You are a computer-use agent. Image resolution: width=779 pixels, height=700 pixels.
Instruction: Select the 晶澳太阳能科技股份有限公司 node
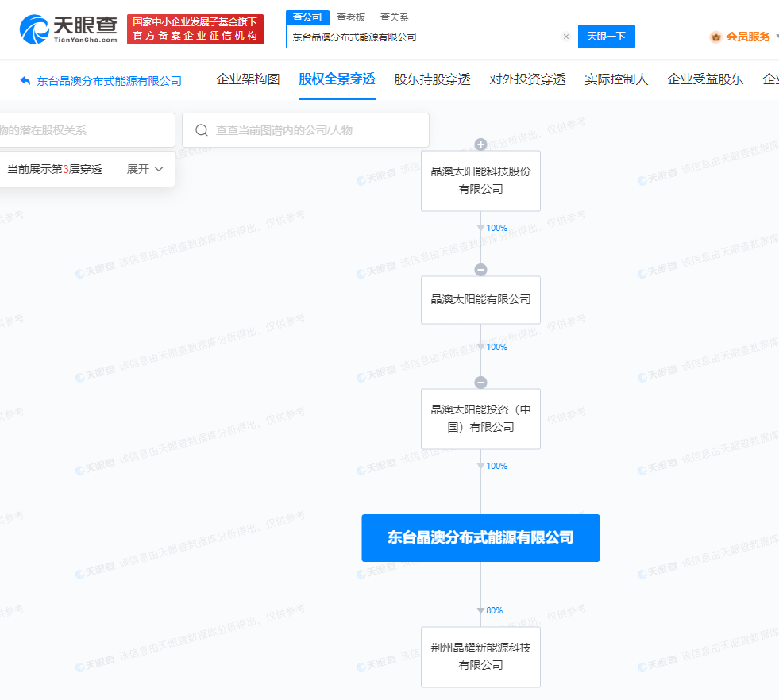point(480,181)
